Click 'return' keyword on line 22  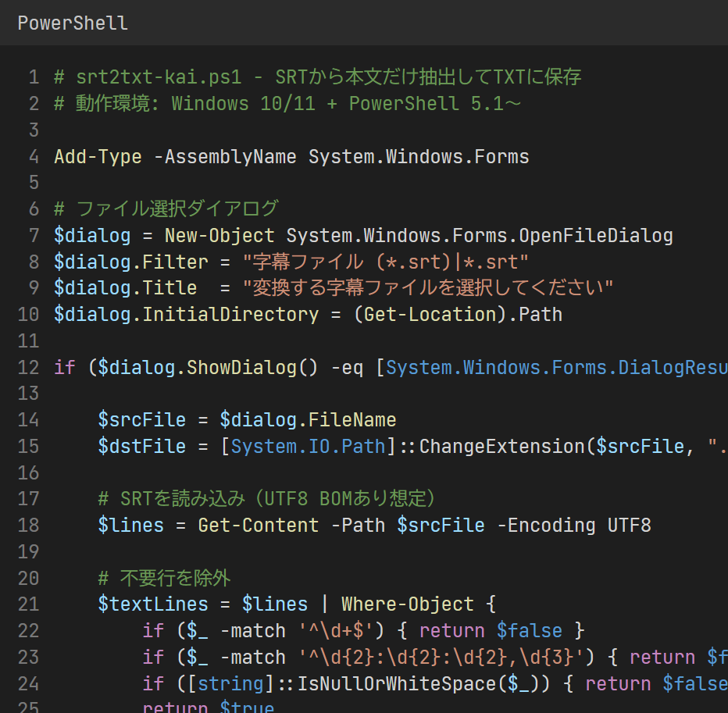[452, 631]
